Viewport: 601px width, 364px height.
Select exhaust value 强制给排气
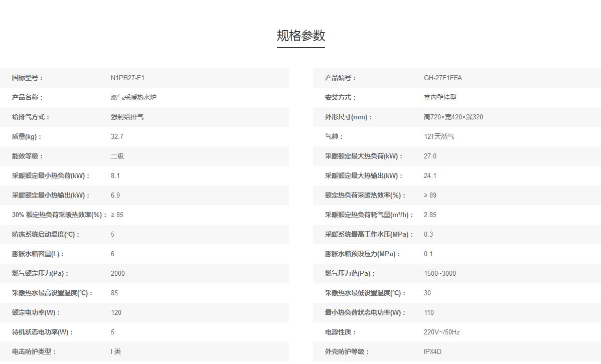[x=127, y=117]
